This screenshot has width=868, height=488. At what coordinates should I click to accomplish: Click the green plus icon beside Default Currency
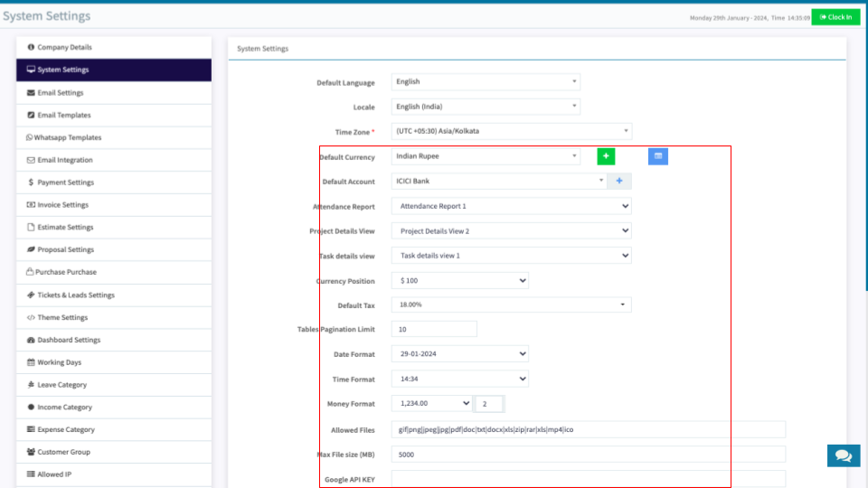606,156
